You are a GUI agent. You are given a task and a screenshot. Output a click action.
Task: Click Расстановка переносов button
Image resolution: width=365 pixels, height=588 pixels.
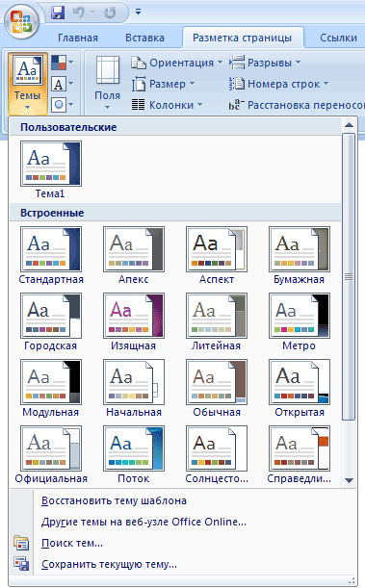pos(297,105)
